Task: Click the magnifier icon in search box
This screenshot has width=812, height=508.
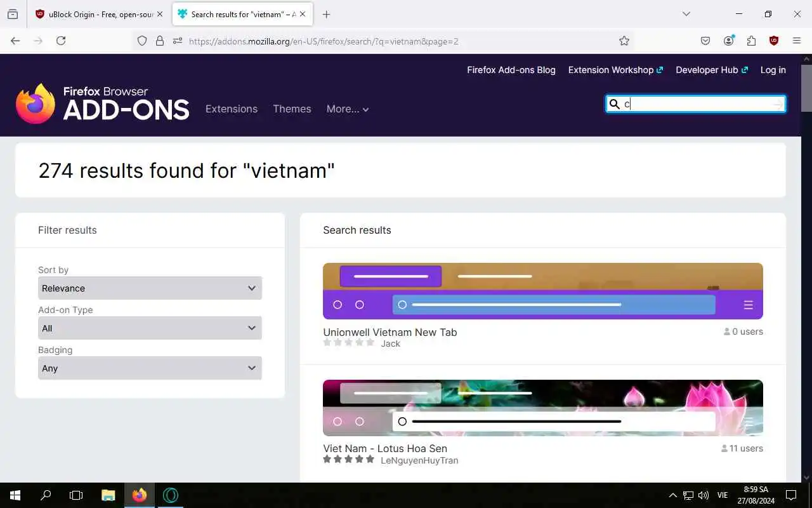Action: pyautogui.click(x=614, y=104)
